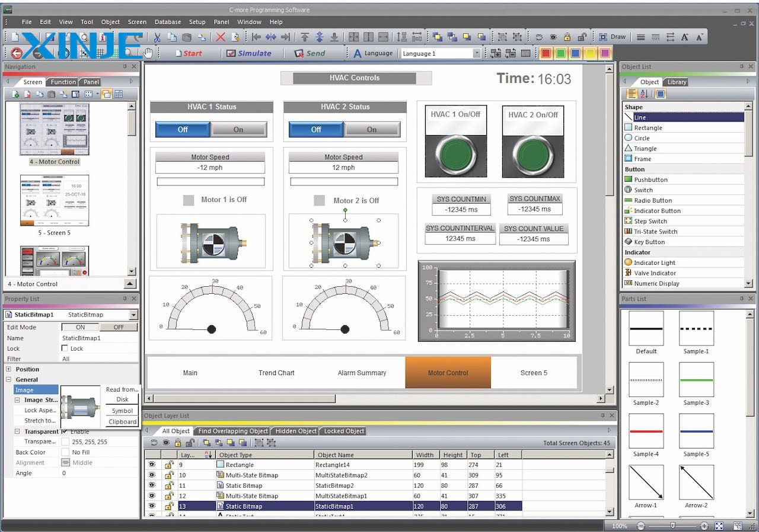Choose the Switch object in Button group
Screen dimensions: 759x532
pyautogui.click(x=684, y=190)
